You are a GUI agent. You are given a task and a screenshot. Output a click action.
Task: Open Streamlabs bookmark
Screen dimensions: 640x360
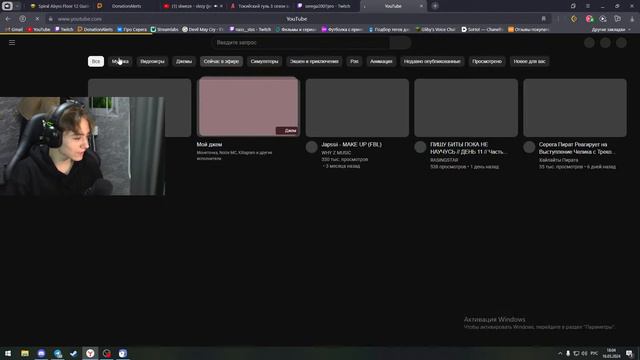pos(164,29)
